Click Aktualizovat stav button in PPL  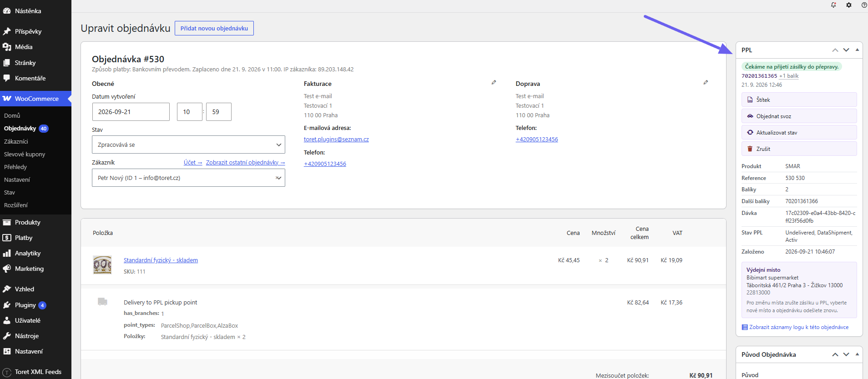(799, 132)
